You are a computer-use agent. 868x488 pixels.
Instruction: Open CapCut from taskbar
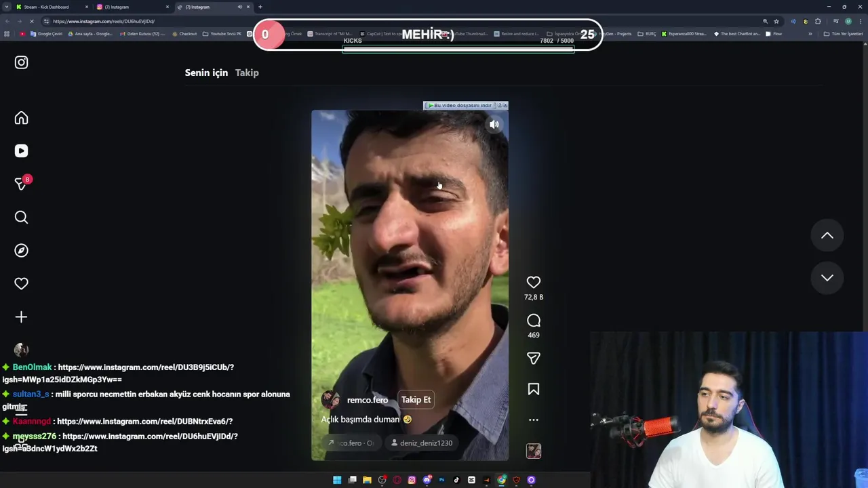[471, 480]
